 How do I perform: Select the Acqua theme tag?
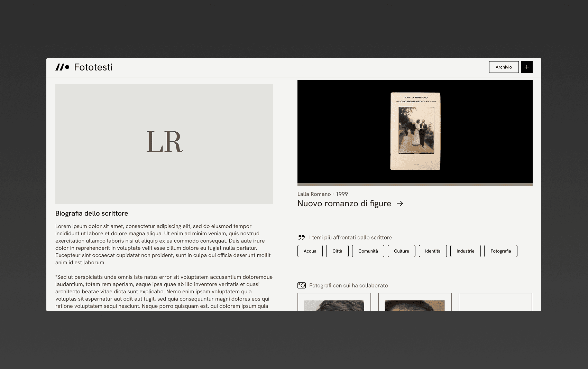[x=310, y=251]
